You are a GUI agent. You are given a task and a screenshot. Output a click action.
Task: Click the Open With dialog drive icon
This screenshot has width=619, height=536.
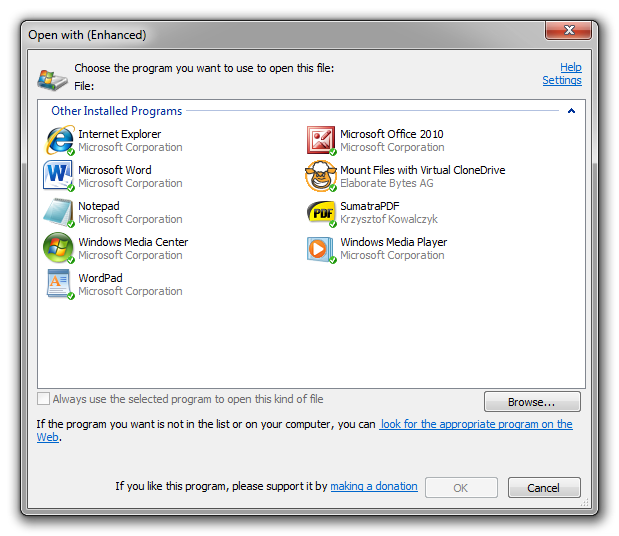tap(52, 80)
